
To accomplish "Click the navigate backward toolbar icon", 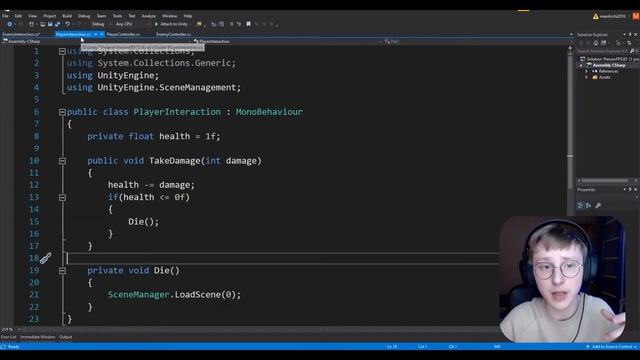I will [9, 24].
